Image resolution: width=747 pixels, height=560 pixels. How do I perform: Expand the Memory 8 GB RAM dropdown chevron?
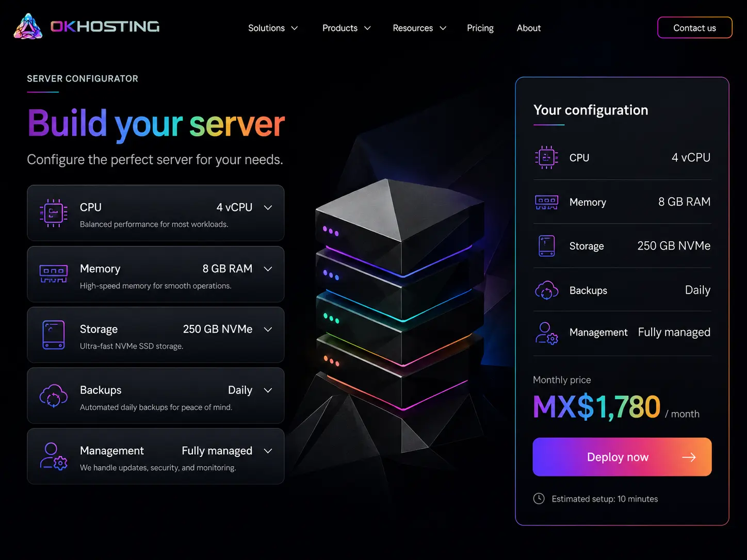pos(268,269)
